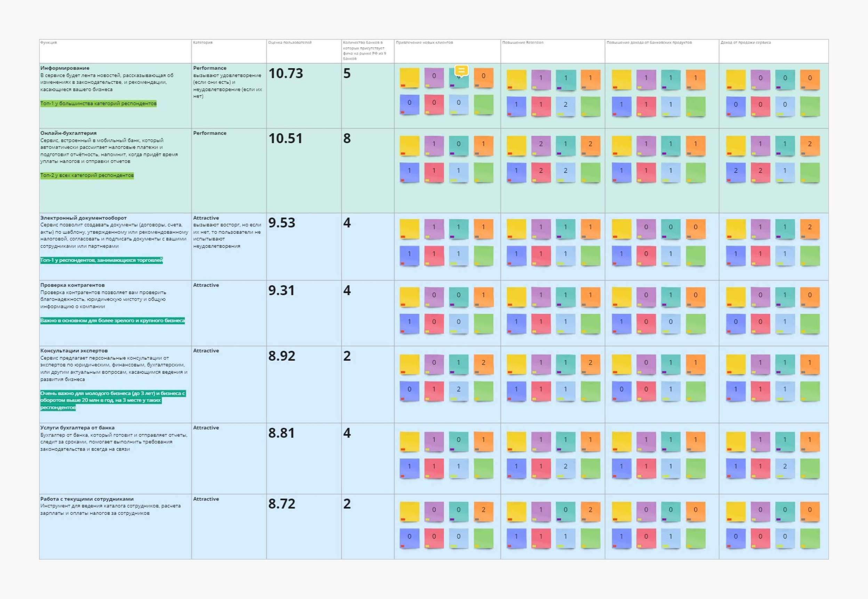868x599 pixels.
Task: Click bank count '2' in Консультации экспертов row
Action: [x=347, y=356]
